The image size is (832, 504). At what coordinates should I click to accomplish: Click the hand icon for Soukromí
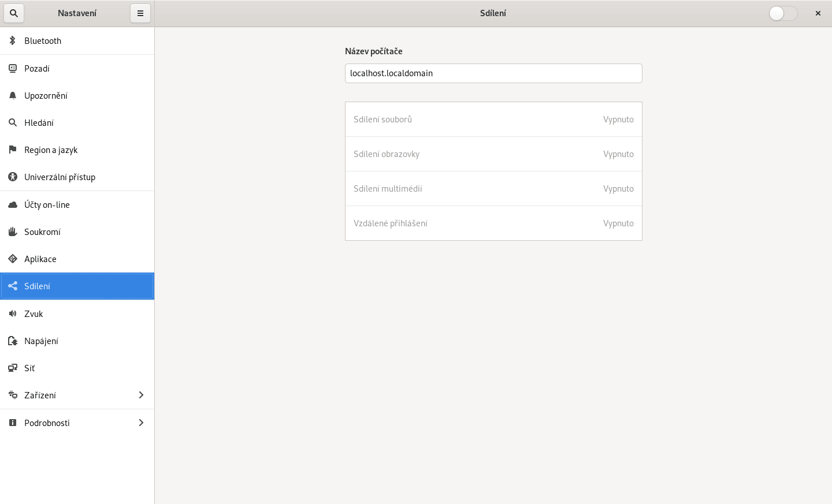pos(13,232)
